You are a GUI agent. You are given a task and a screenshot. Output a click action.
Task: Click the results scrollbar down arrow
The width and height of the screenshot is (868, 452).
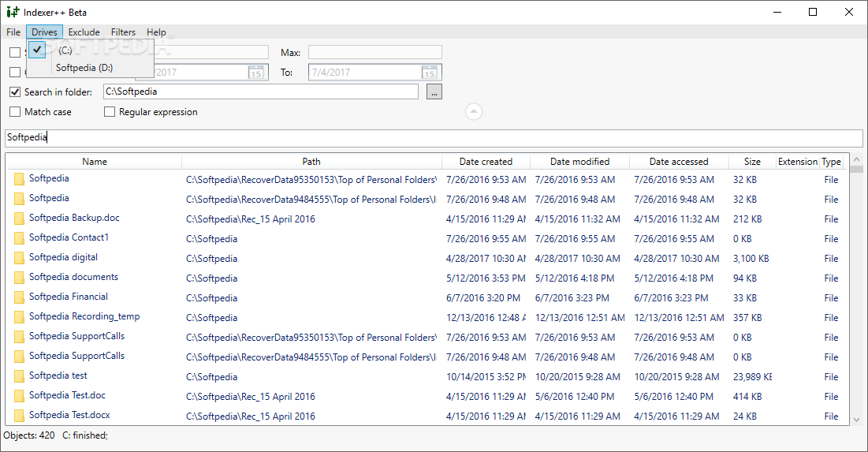857,420
